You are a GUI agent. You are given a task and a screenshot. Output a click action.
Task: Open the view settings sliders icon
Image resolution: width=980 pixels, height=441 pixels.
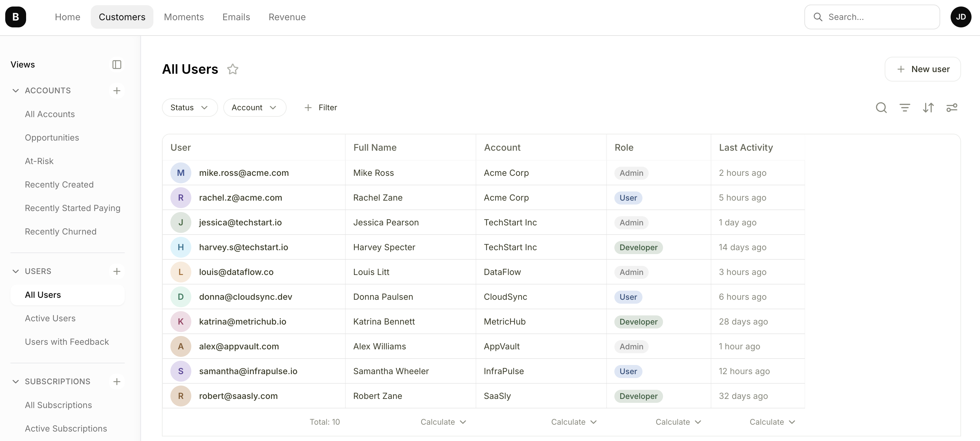pyautogui.click(x=952, y=108)
